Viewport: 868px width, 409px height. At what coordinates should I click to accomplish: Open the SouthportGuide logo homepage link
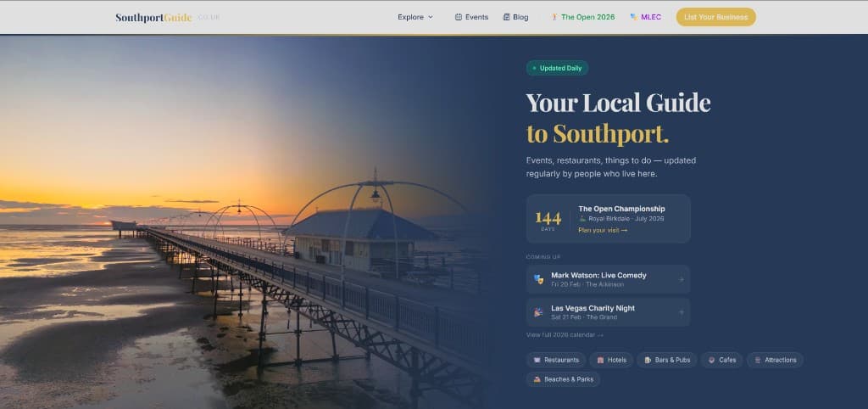click(x=168, y=17)
